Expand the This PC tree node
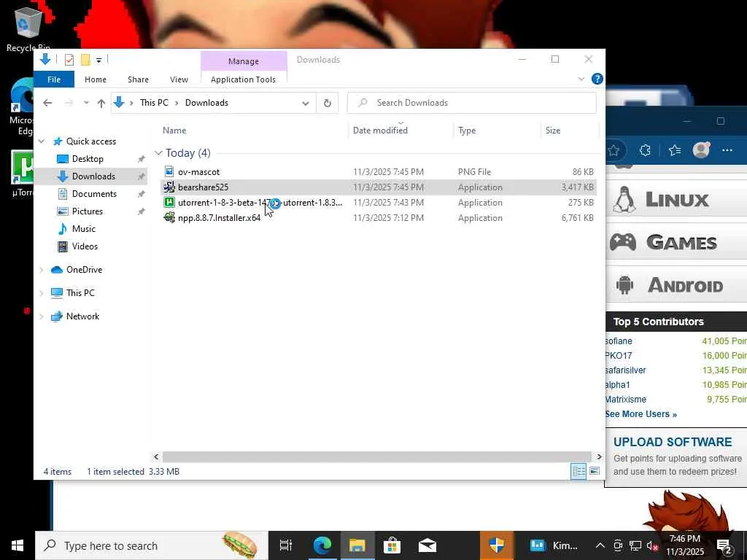This screenshot has width=747, height=560. (x=42, y=293)
